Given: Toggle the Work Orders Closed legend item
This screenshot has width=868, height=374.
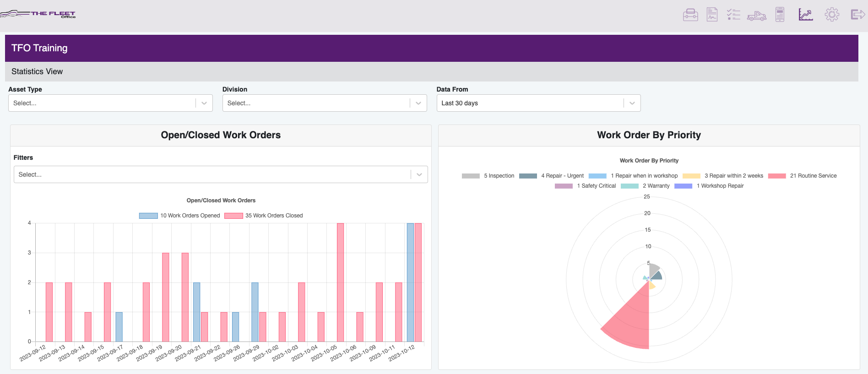Looking at the screenshot, I should tap(264, 216).
